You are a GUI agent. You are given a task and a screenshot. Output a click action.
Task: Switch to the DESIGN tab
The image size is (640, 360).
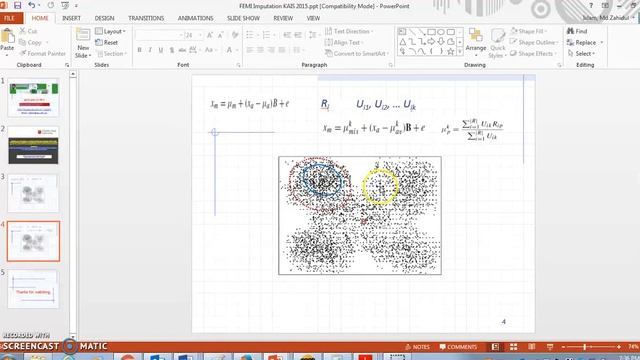click(x=104, y=18)
